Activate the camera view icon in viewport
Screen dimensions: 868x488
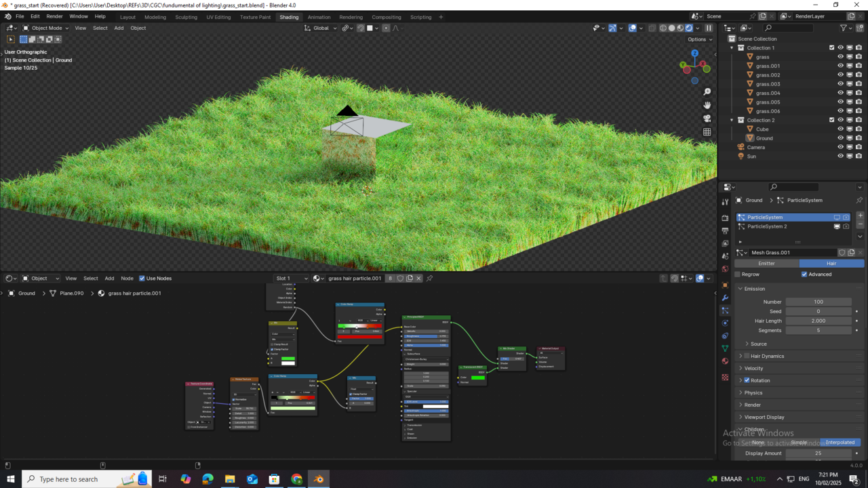(707, 119)
